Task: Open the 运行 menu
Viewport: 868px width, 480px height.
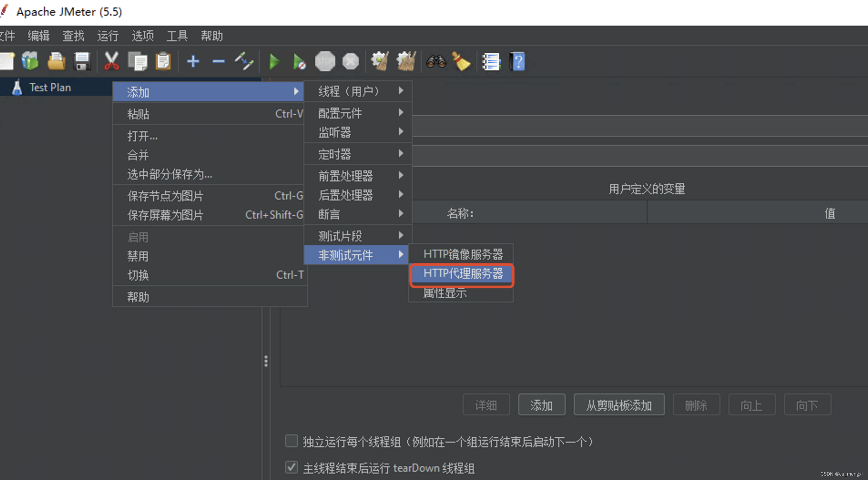Action: tap(108, 36)
